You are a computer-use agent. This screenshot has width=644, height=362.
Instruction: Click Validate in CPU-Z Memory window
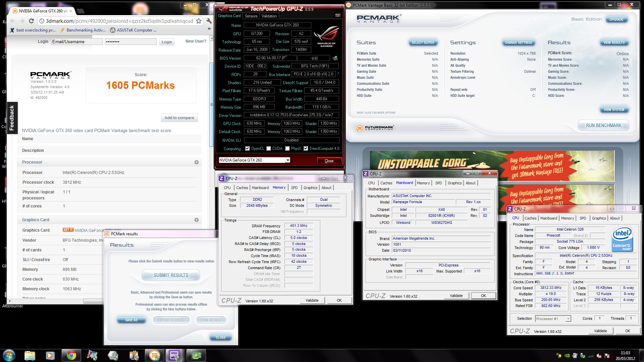point(312,300)
